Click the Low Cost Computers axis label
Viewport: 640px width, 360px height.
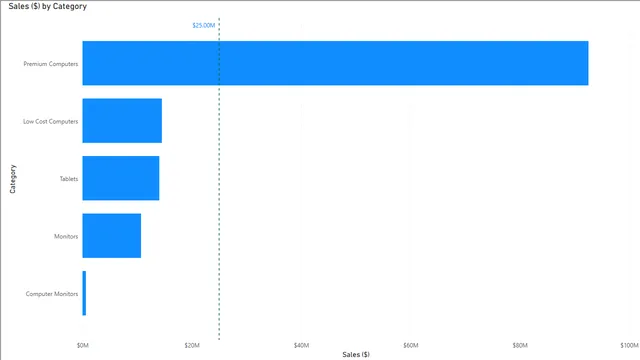[x=51, y=121]
